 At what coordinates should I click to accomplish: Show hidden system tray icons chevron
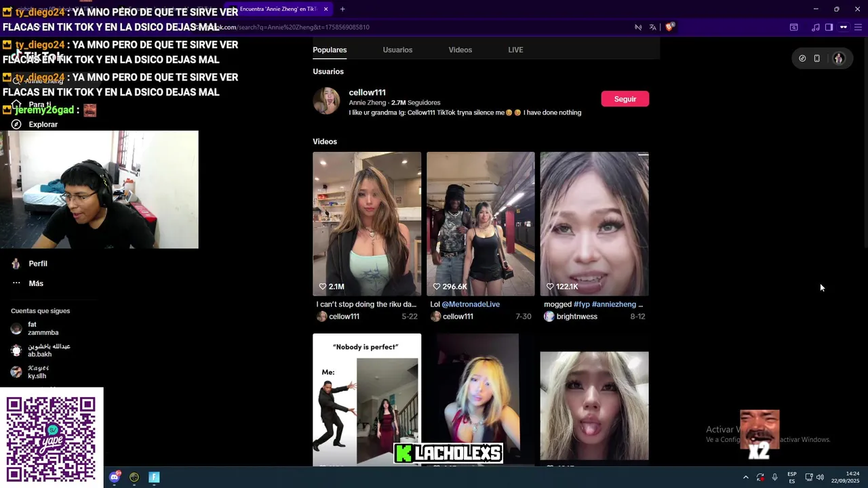click(745, 477)
